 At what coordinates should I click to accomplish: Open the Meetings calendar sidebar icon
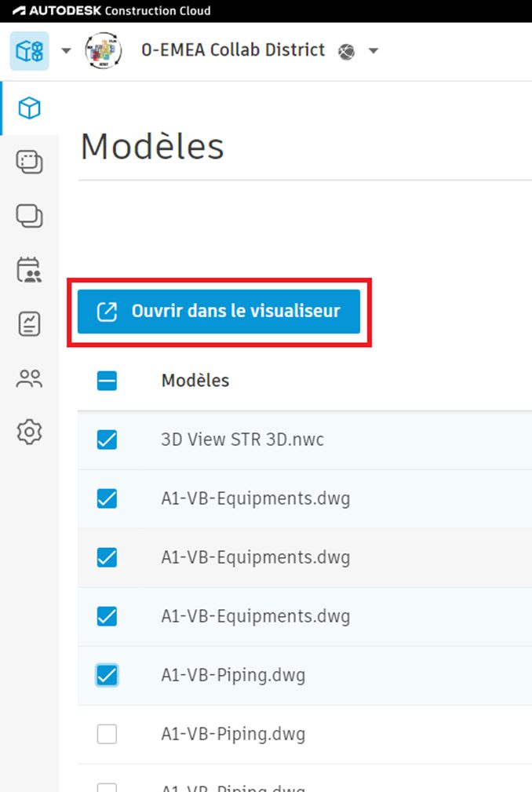tap(29, 270)
